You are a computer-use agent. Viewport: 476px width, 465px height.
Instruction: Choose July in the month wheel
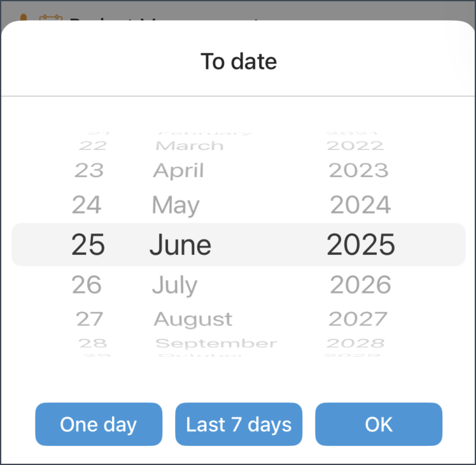coord(174,285)
